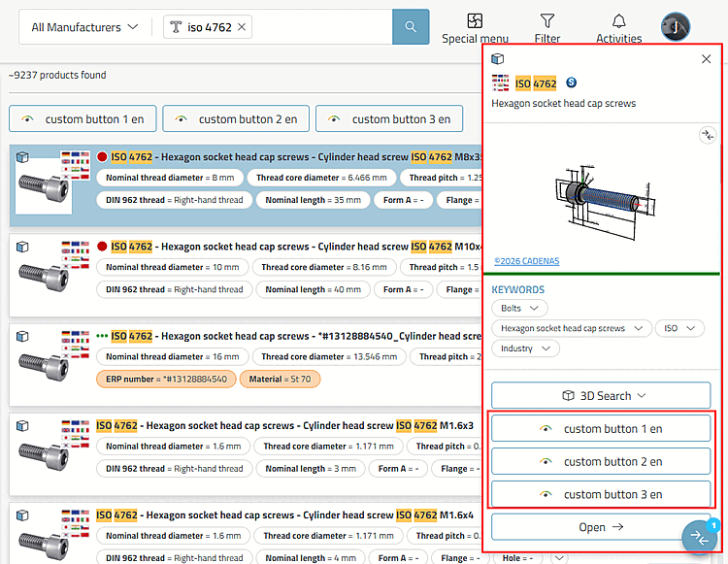Click the 3D cube icon of the M10x40 result
This screenshot has height=564, width=728.
pyautogui.click(x=22, y=247)
